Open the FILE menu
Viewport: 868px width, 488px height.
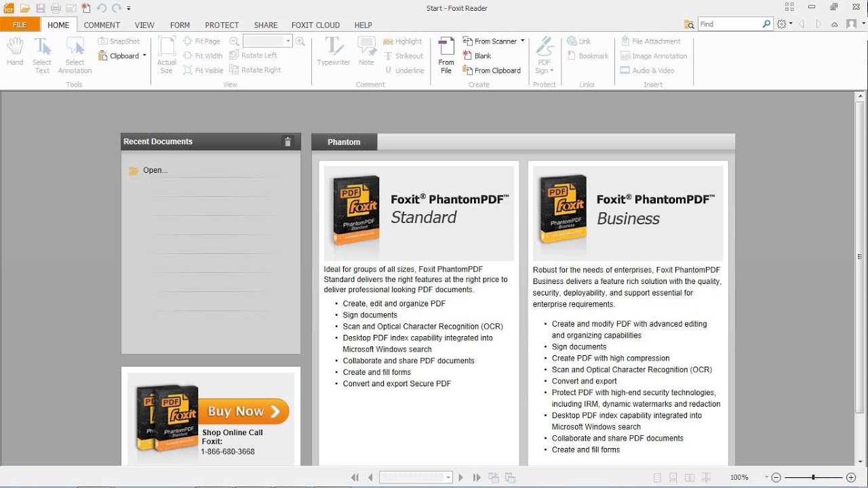20,25
